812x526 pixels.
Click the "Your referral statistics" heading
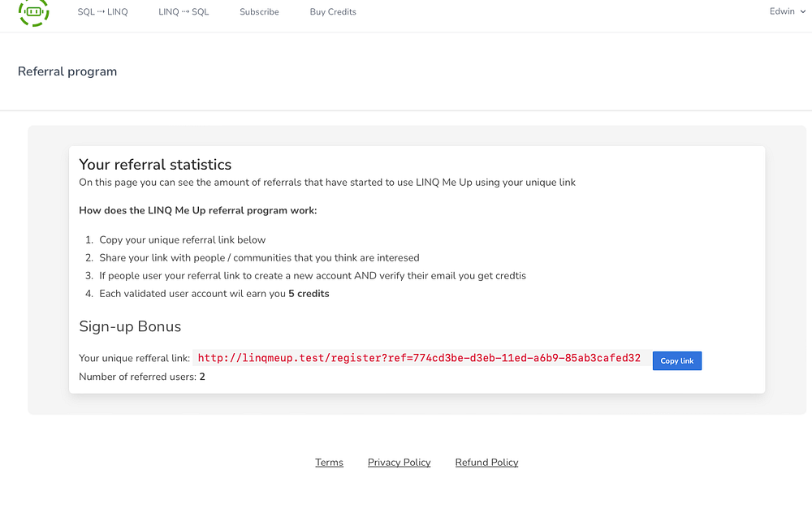point(155,165)
